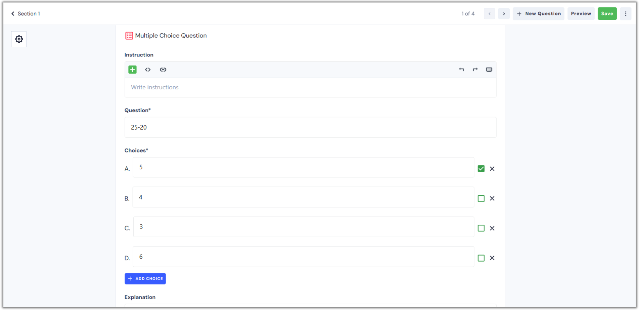Undo last instruction edit
The width and height of the screenshot is (644, 310).
(462, 70)
